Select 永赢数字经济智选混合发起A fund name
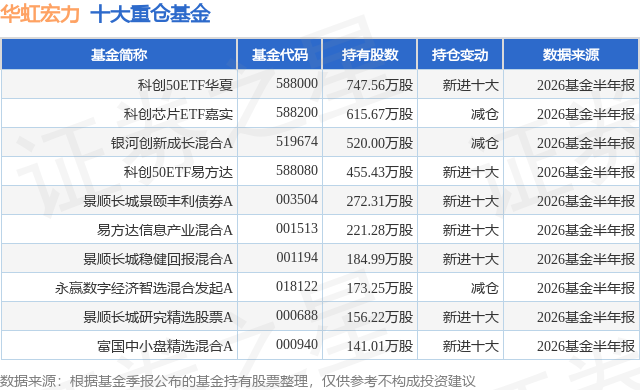Image resolution: width=640 pixels, height=390 pixels. pos(144,288)
